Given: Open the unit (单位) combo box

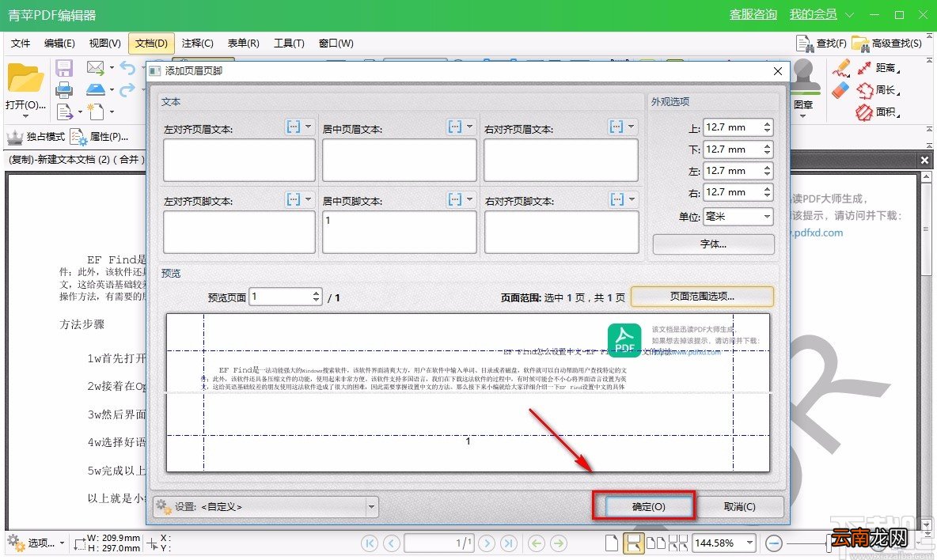Looking at the screenshot, I should 738,216.
